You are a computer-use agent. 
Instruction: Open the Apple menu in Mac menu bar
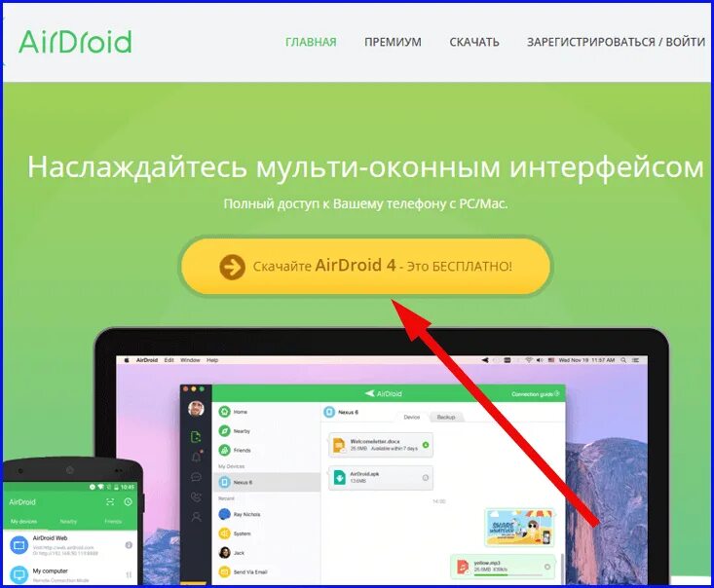pos(127,360)
